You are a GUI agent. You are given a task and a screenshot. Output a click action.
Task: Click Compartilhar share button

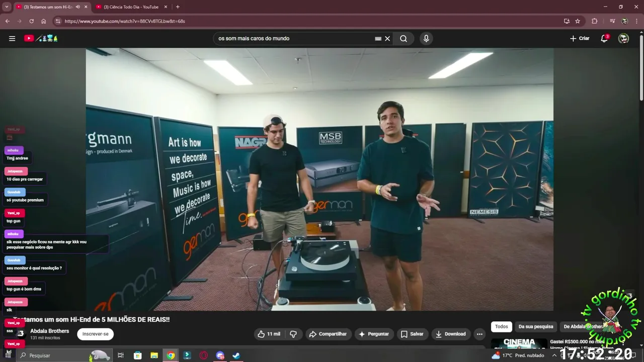pos(328,334)
